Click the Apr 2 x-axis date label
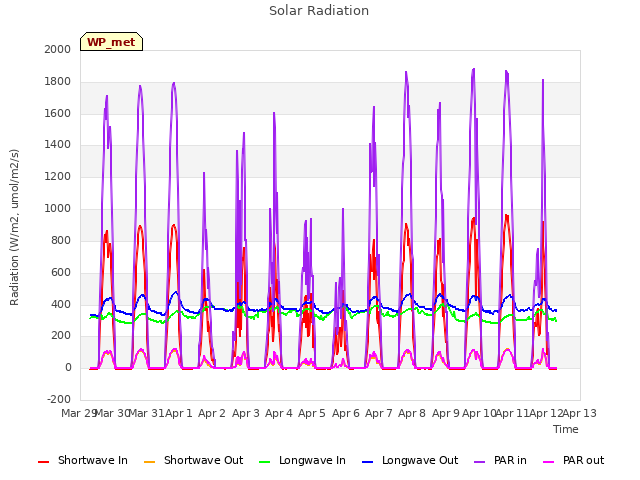This screenshot has width=640, height=480. [x=212, y=413]
